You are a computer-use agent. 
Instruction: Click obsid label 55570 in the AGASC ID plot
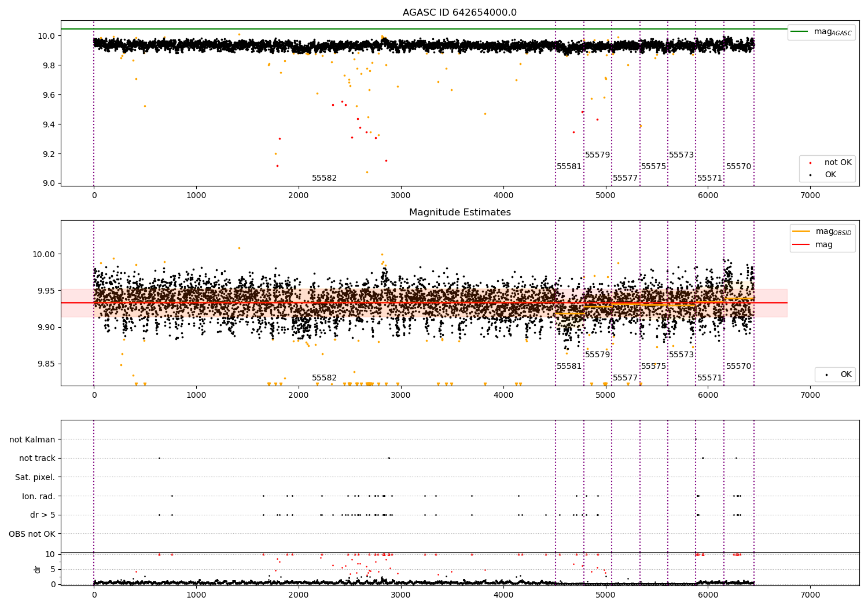738,167
